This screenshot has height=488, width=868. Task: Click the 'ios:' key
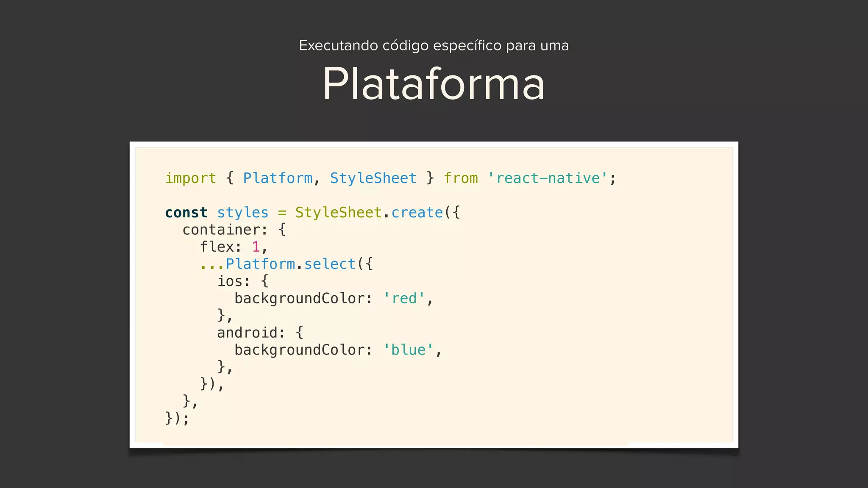234,281
